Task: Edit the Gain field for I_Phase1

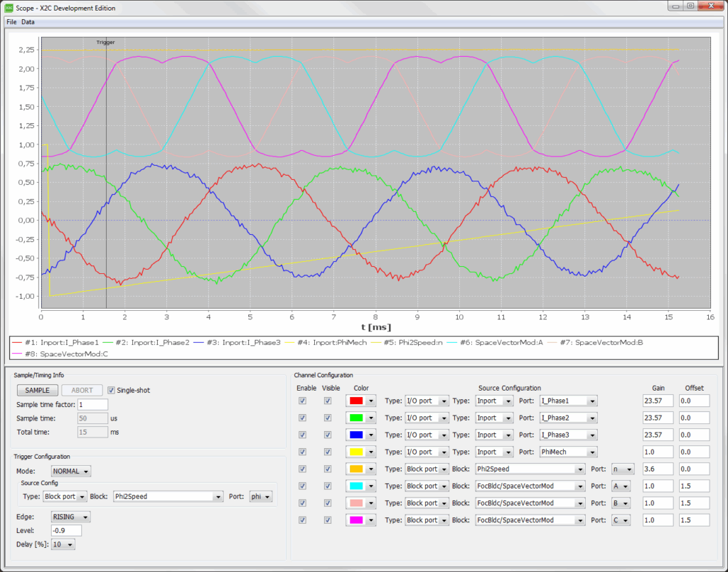Action: [658, 401]
